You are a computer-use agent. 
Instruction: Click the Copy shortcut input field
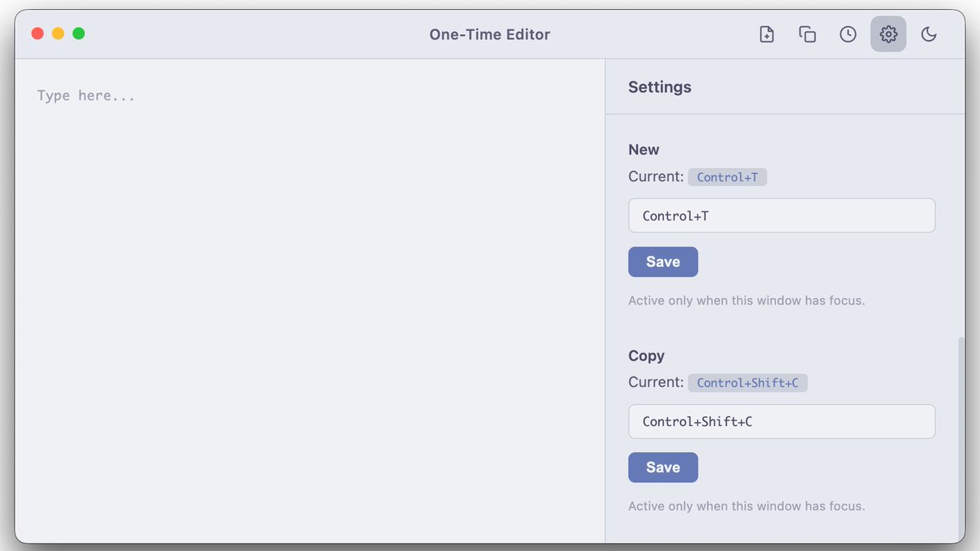(782, 421)
